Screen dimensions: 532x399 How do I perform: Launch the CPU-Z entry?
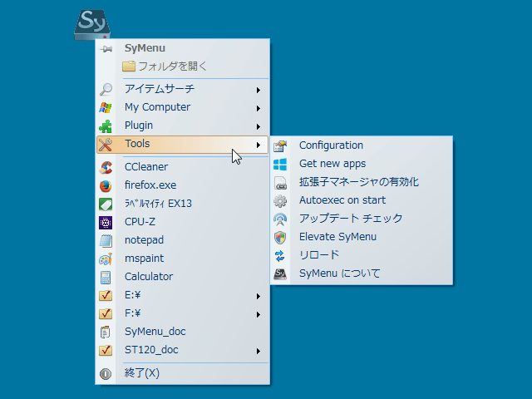(183, 222)
